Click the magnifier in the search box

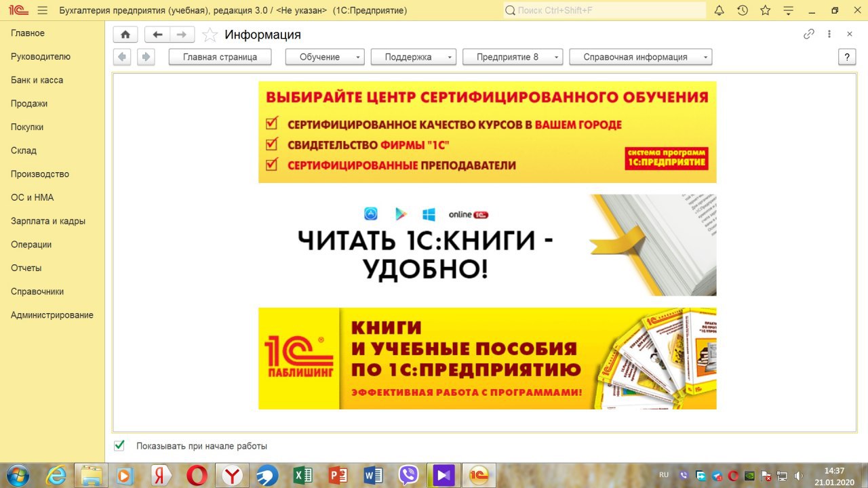[511, 10]
